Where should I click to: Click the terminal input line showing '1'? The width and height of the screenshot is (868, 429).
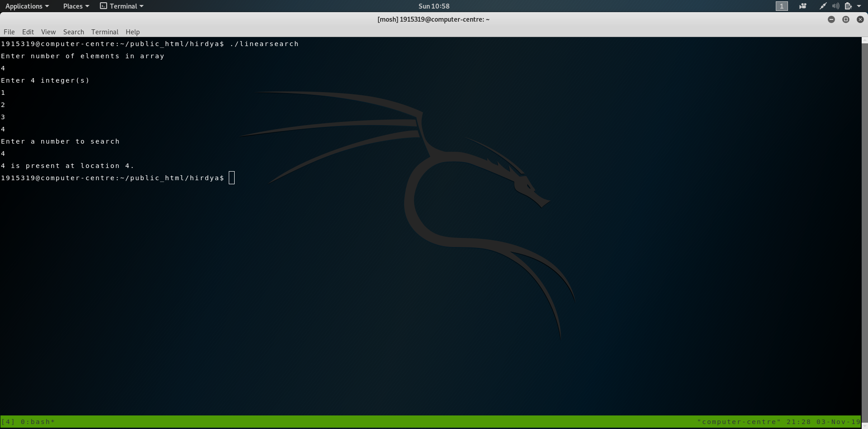(x=3, y=93)
